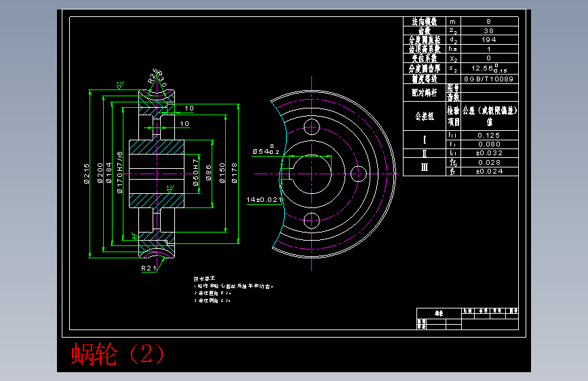Select the module value 8 cell

[490, 22]
